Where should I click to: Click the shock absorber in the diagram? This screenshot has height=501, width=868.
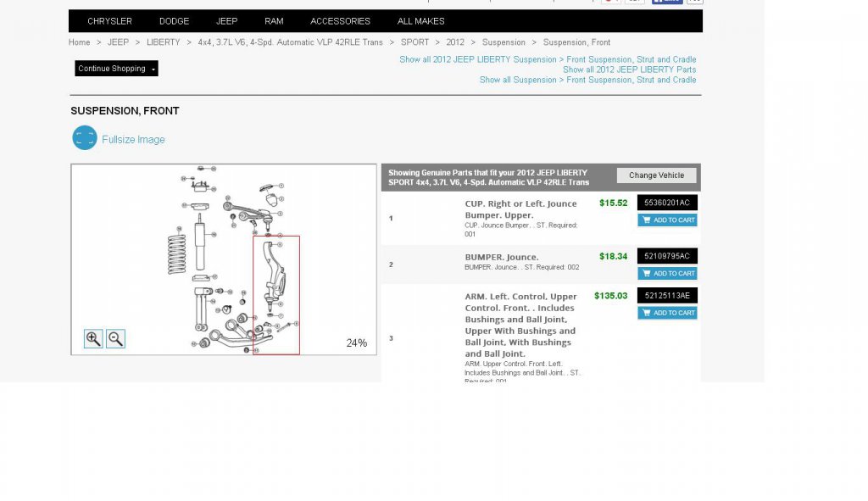tap(200, 243)
